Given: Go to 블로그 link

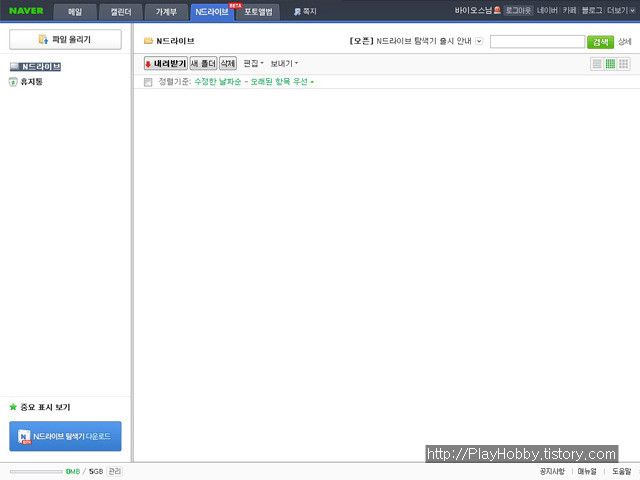Looking at the screenshot, I should [591, 10].
